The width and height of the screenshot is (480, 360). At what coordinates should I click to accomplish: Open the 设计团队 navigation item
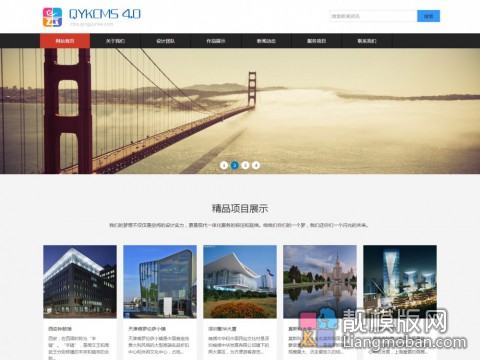click(166, 41)
